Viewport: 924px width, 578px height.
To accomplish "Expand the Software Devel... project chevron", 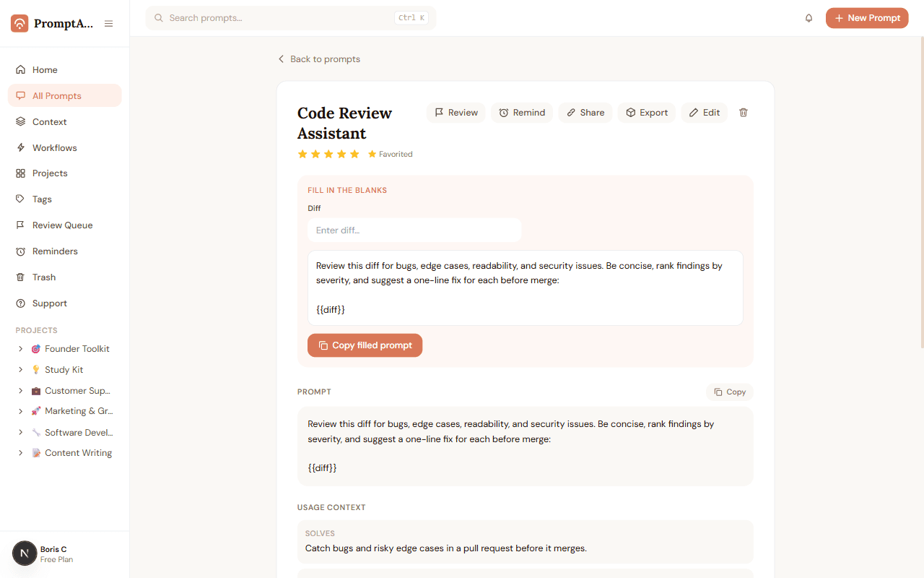I will (20, 432).
